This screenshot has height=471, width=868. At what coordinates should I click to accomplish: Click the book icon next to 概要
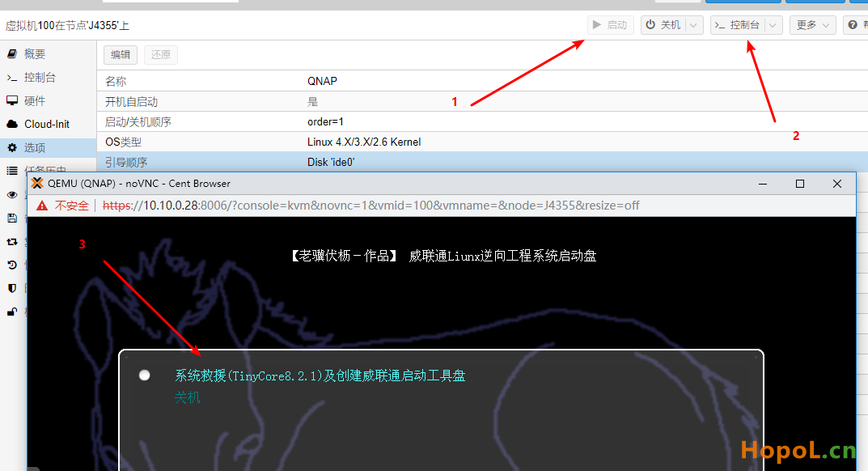pyautogui.click(x=11, y=53)
